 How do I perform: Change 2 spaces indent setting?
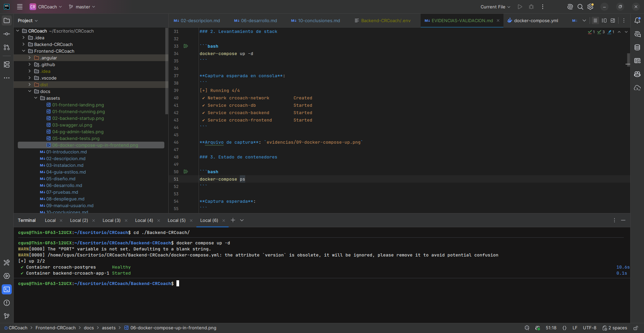point(615,328)
